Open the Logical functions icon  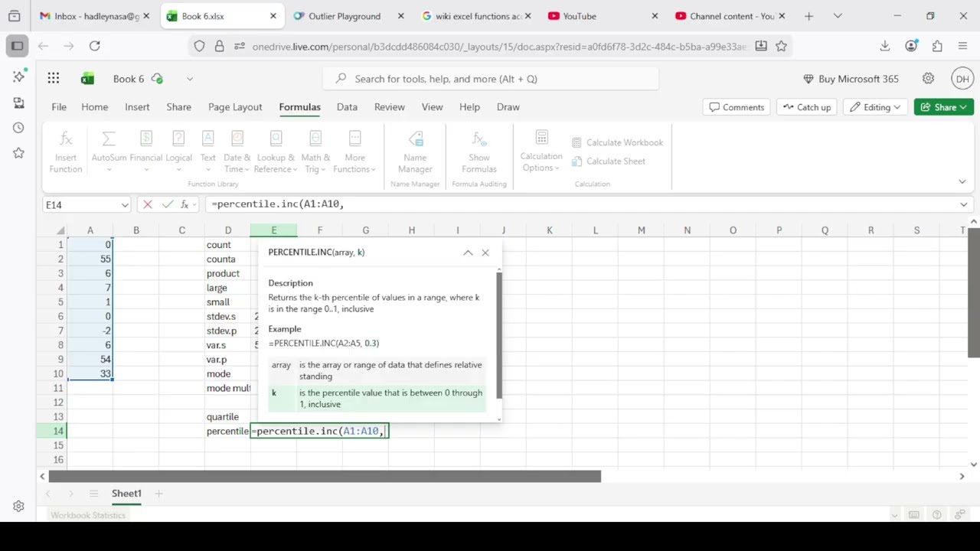(x=178, y=152)
